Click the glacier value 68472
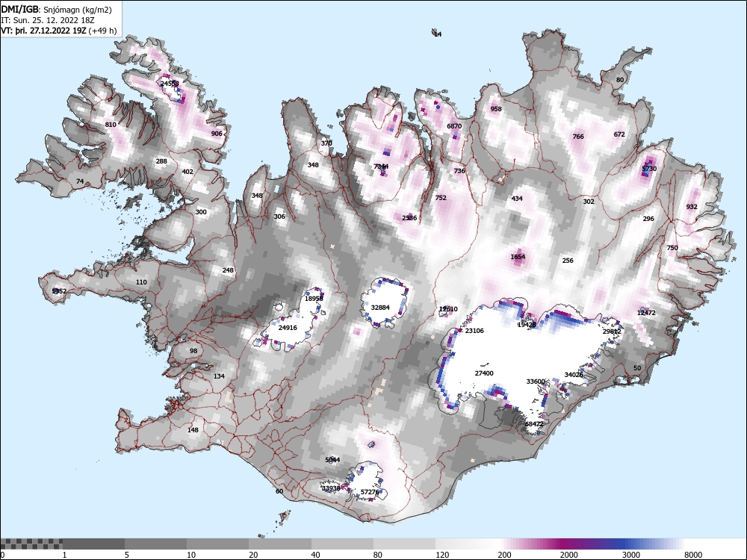Viewport: 747px width, 560px height. pos(535,424)
